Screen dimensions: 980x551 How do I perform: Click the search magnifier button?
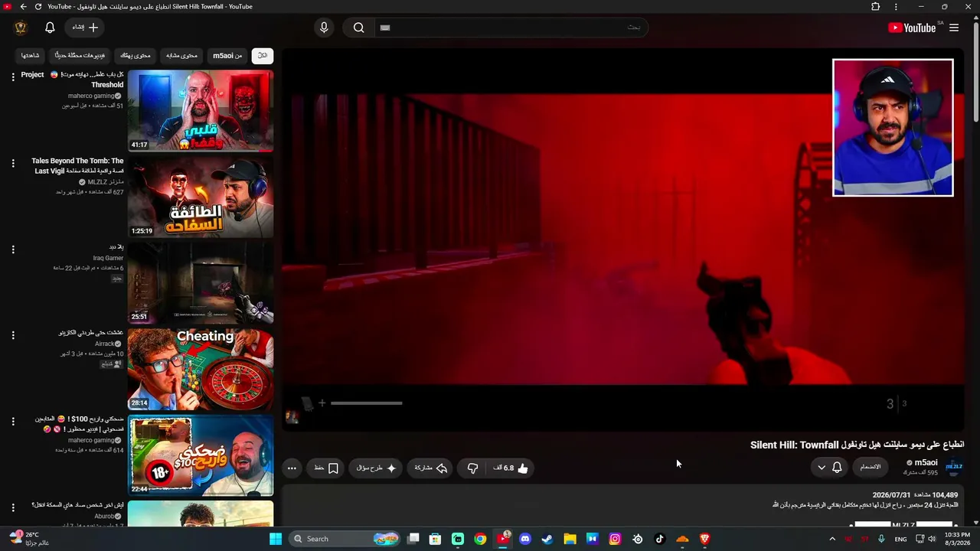(358, 28)
